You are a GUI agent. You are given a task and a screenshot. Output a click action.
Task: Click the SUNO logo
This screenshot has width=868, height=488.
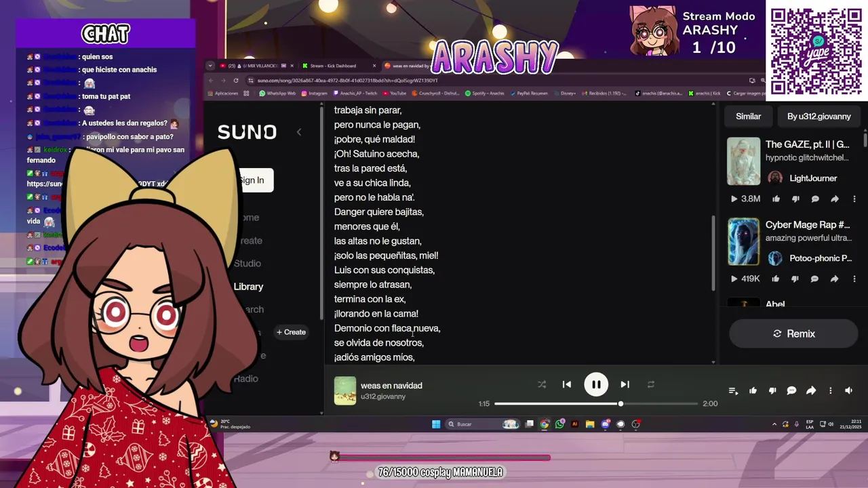coord(247,132)
